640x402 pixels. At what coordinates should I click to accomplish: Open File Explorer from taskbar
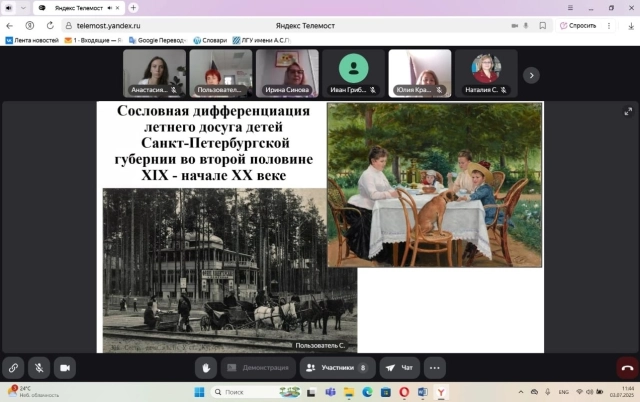pos(349,392)
